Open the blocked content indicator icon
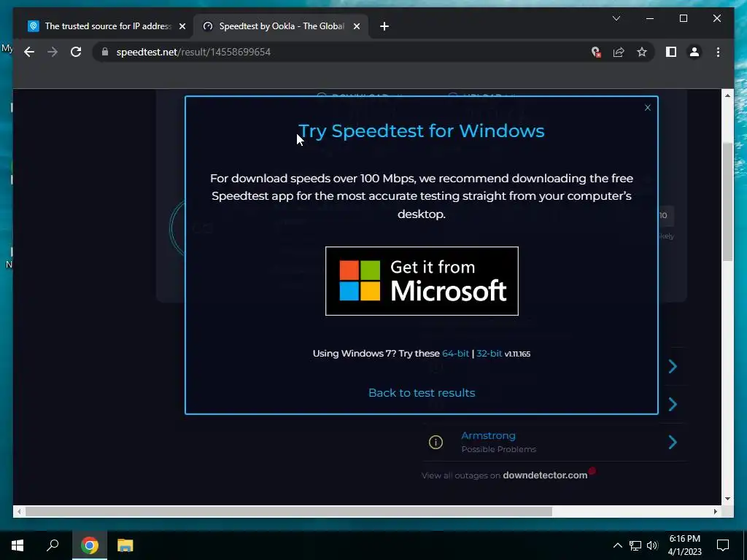 [x=595, y=52]
